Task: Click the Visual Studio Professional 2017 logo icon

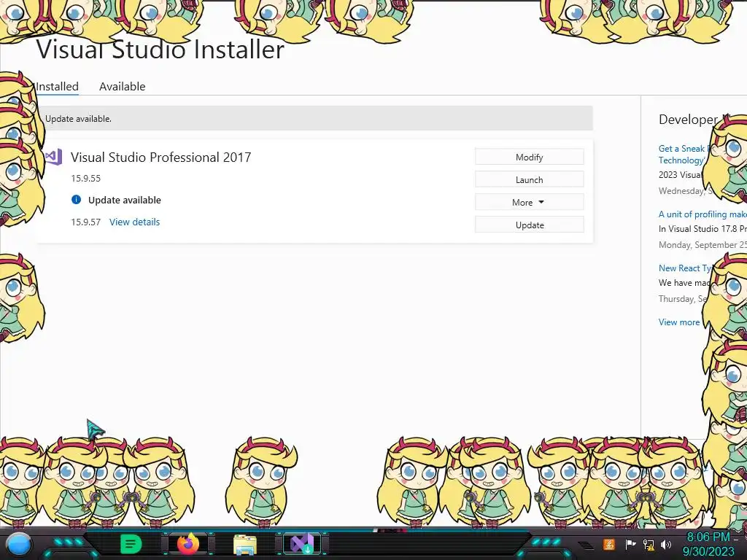Action: [x=54, y=157]
